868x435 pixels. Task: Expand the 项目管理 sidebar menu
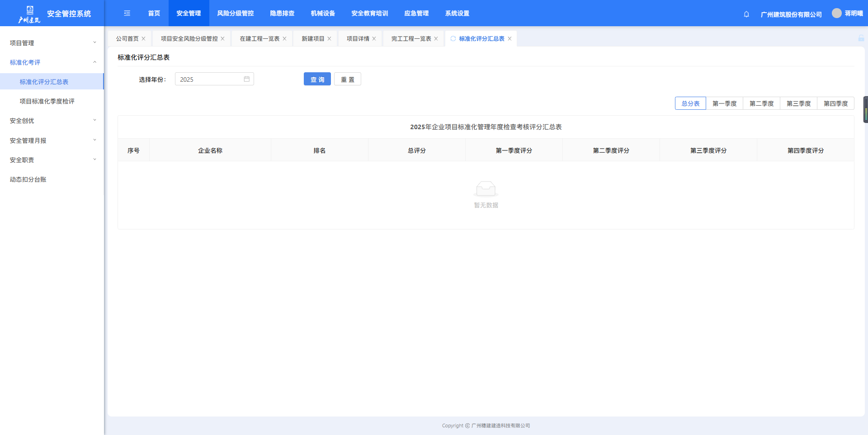pos(52,43)
